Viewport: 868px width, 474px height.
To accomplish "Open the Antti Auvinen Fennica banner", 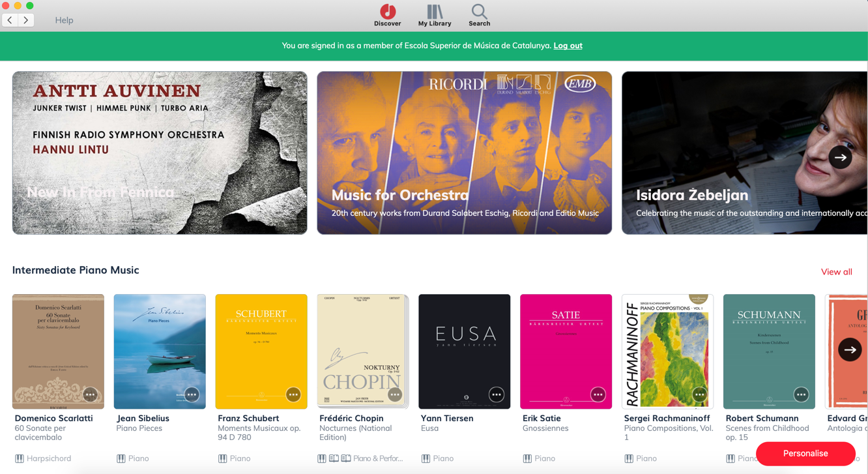I will (160, 153).
